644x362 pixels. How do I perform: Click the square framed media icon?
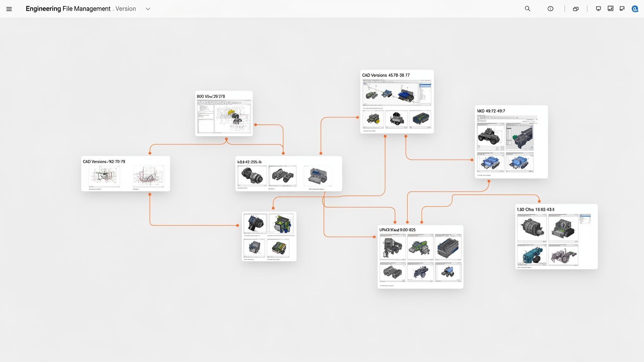610,8
